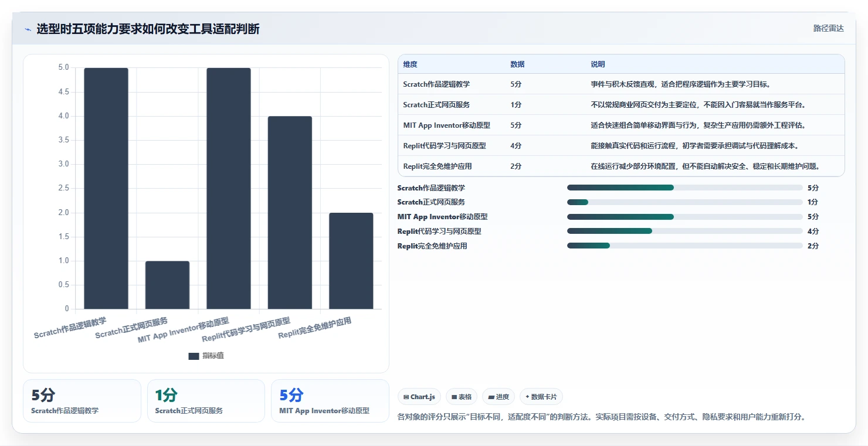Viewport: 868px width, 446px height.
Task: Click the 1分 value beside the progress bars
Action: pyautogui.click(x=813, y=202)
